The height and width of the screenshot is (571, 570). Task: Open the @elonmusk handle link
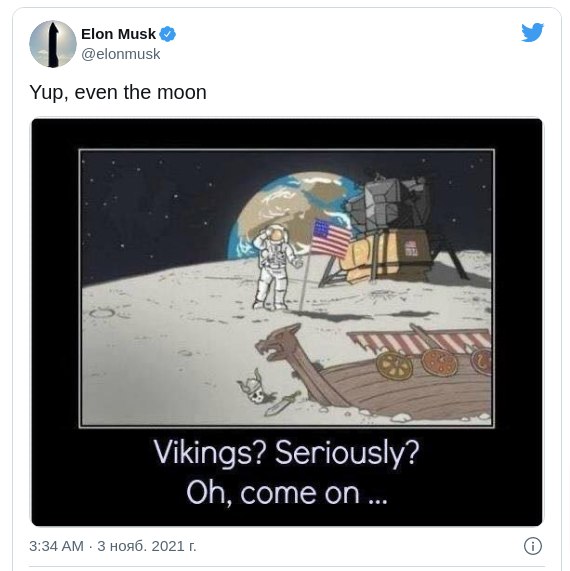[121, 54]
